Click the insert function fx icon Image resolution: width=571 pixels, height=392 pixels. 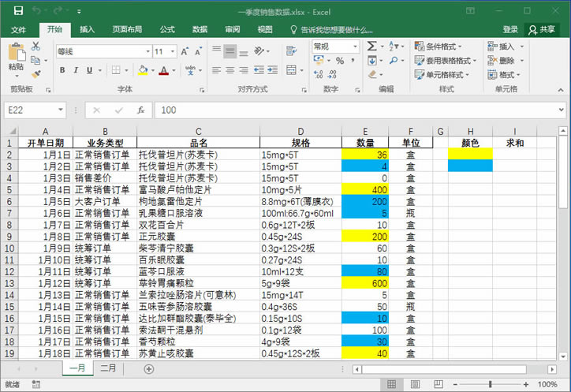140,110
